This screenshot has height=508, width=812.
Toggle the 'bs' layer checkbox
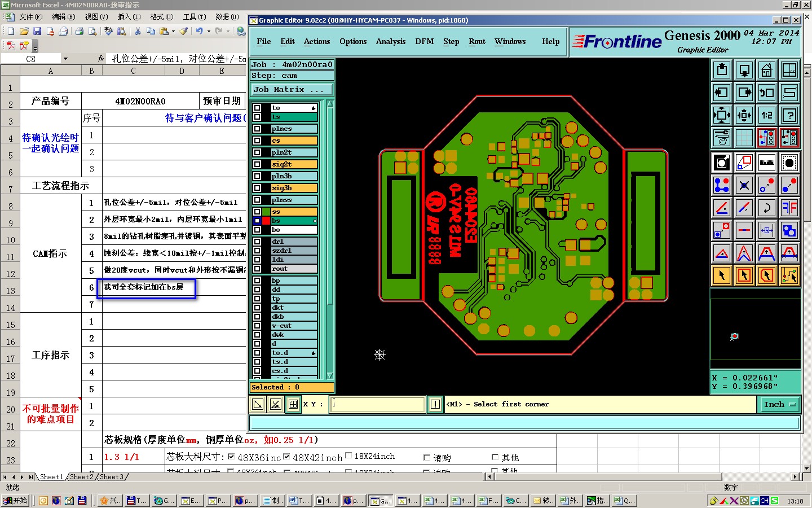257,221
